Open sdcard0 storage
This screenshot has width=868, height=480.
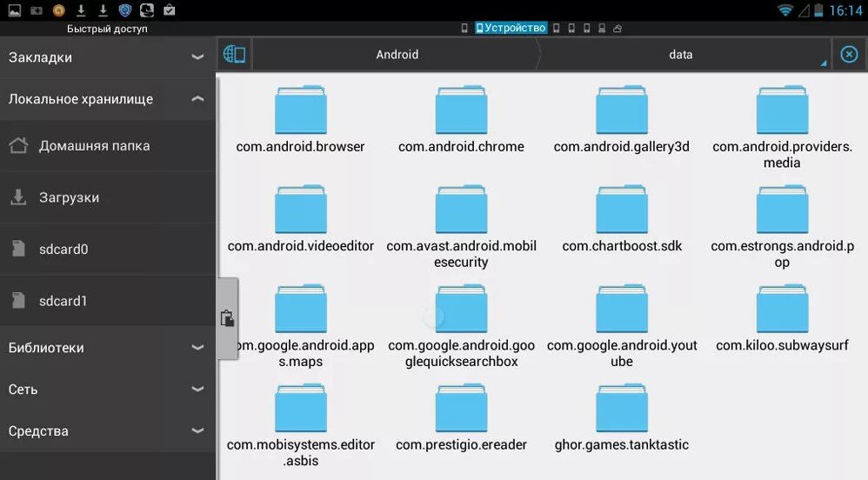pos(107,250)
